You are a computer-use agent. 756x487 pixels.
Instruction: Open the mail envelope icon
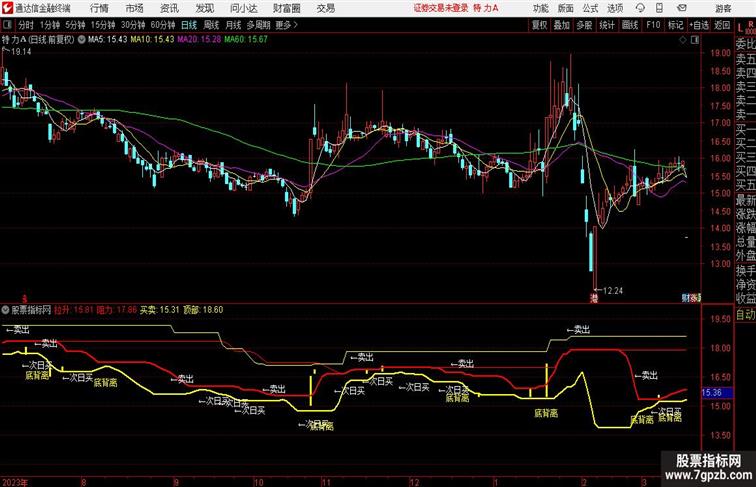(682, 8)
